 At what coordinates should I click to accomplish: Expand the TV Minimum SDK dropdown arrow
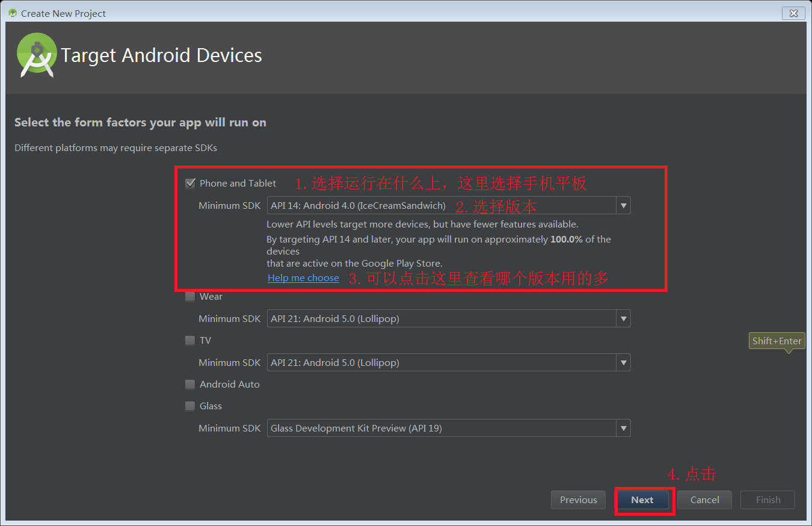pyautogui.click(x=623, y=362)
